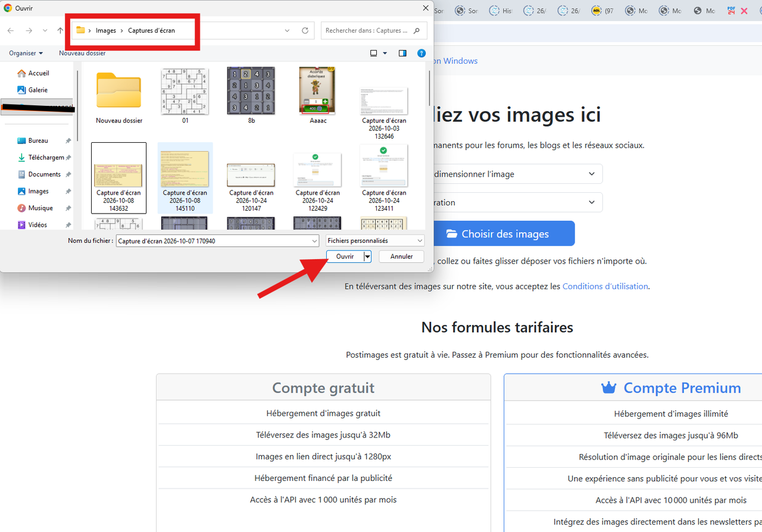Screen dimensions: 762x532
Task: Click the search box 'Rechercher dans : Captures'
Action: 374,30
